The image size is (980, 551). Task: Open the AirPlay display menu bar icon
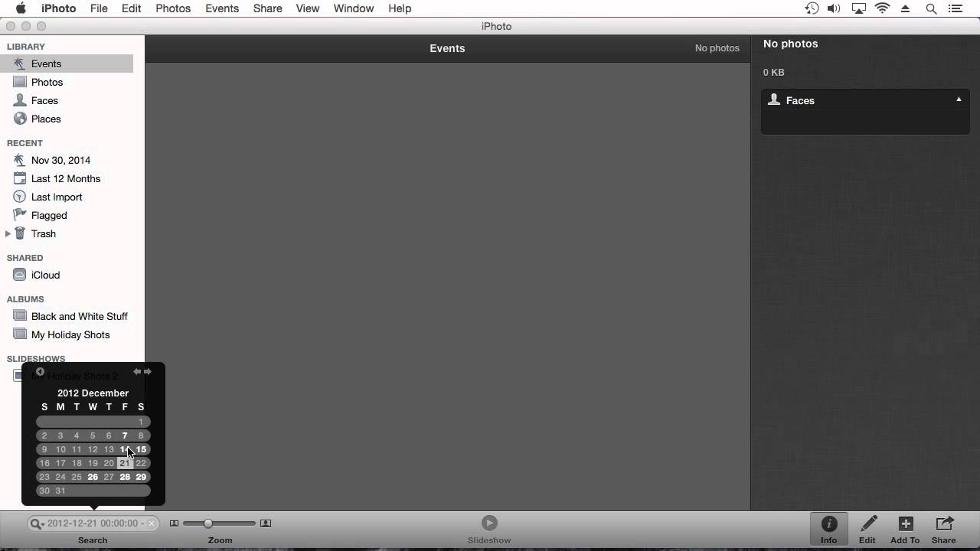(x=858, y=8)
